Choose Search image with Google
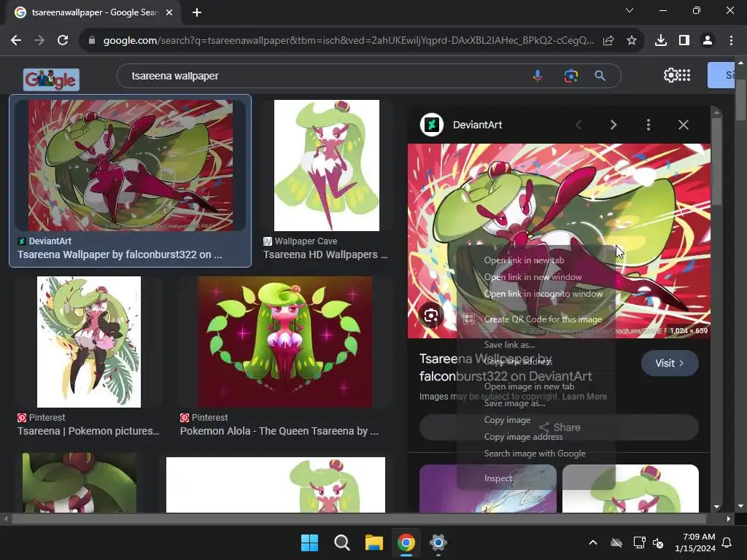747x560 pixels. point(536,454)
